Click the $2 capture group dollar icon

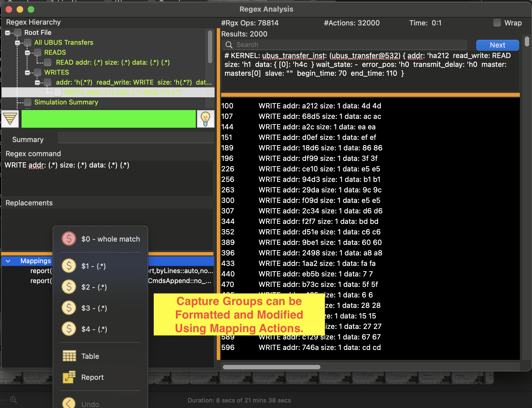tap(69, 287)
